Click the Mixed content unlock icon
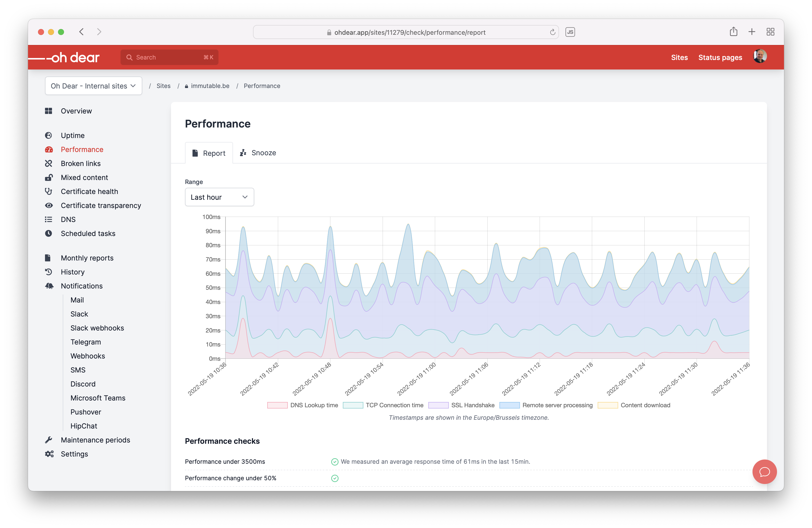812x528 pixels. [49, 177]
